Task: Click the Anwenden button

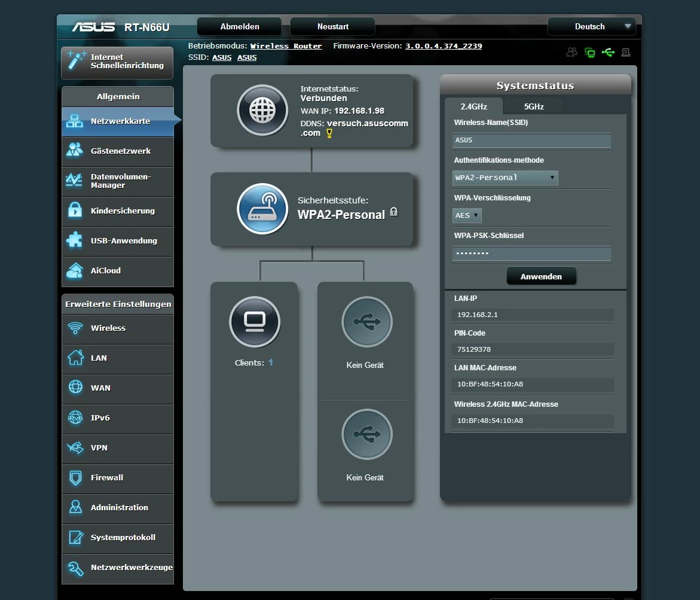Action: point(541,276)
